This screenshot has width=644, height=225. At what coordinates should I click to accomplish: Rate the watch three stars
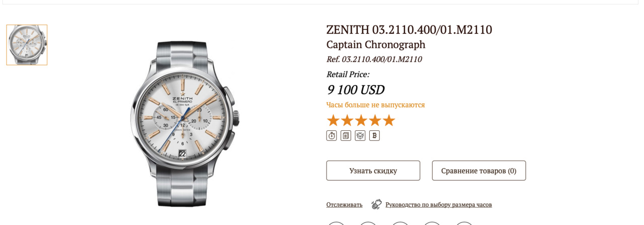tap(361, 121)
